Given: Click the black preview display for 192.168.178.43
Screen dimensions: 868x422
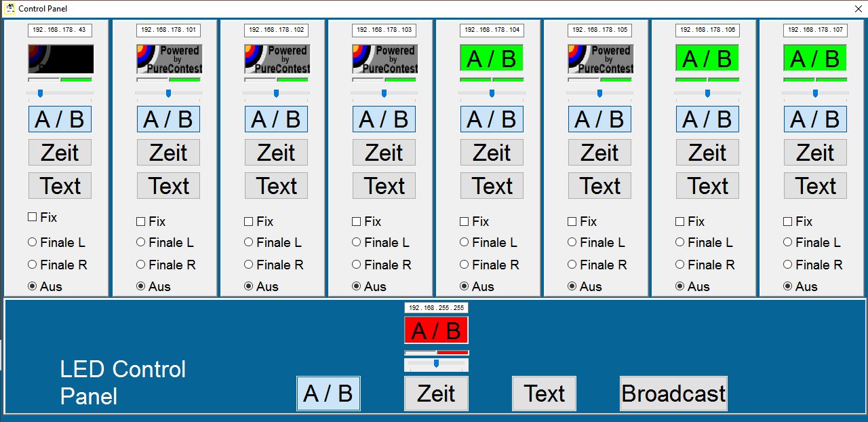Looking at the screenshot, I should 60,59.
